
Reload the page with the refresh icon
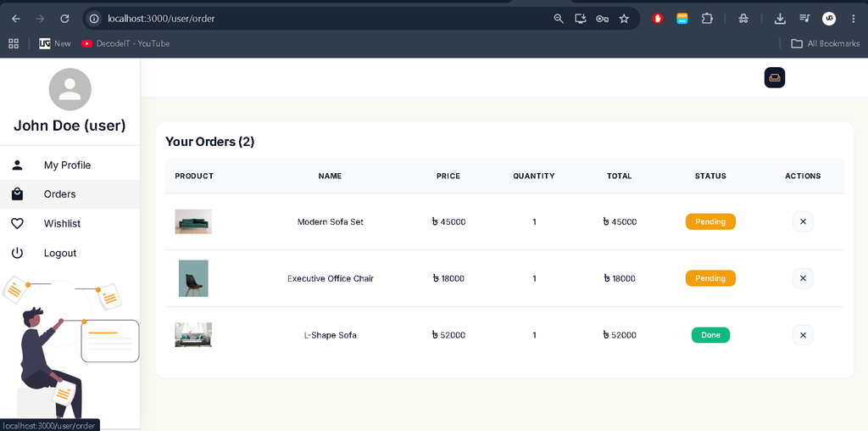pos(64,19)
